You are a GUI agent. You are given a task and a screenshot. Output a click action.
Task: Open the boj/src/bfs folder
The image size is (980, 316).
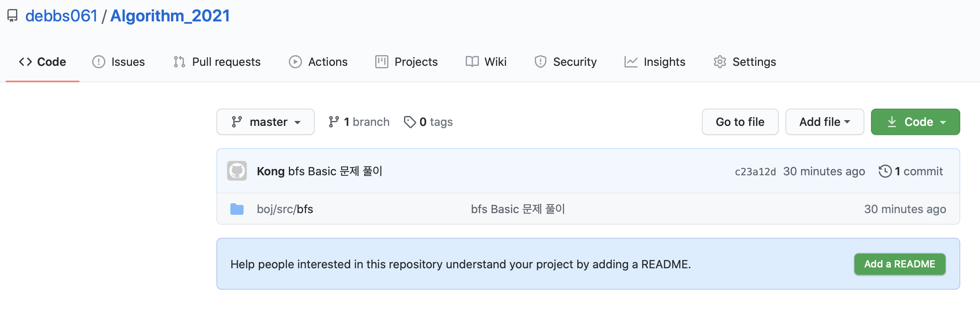pos(285,209)
